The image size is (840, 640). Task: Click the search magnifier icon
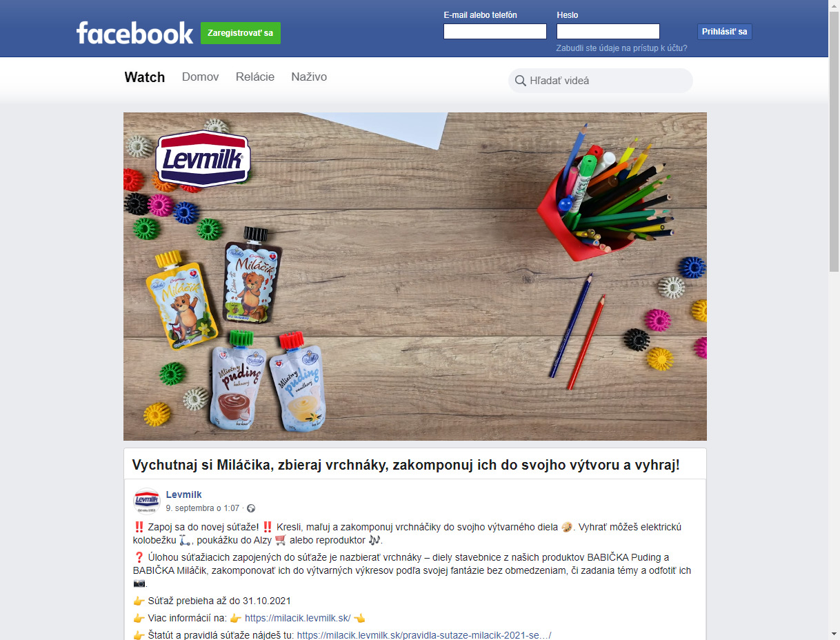520,81
